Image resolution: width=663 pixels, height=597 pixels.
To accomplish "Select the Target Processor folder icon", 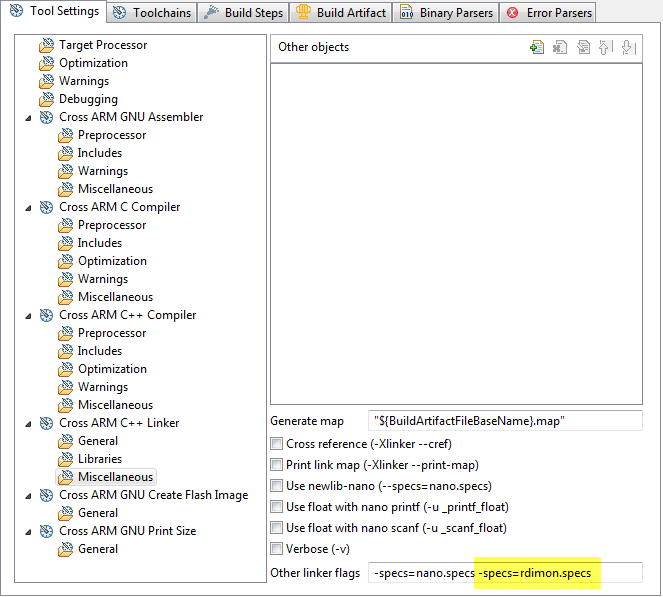I will (46, 45).
